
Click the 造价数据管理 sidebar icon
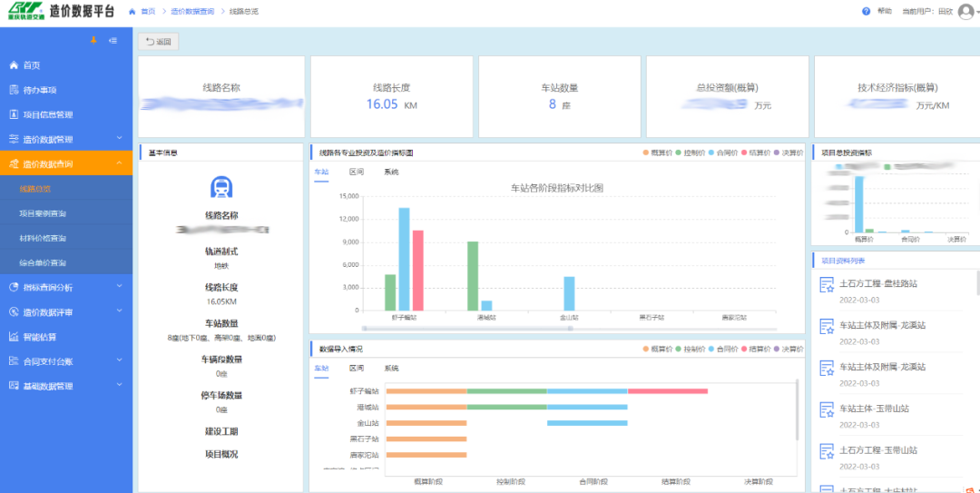14,139
